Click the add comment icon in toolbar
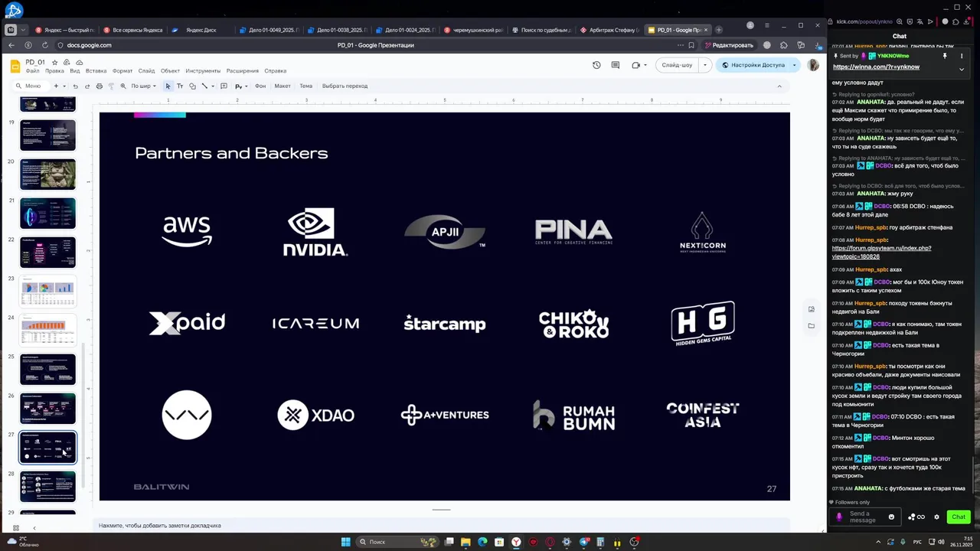The width and height of the screenshot is (980, 551). pos(224,86)
